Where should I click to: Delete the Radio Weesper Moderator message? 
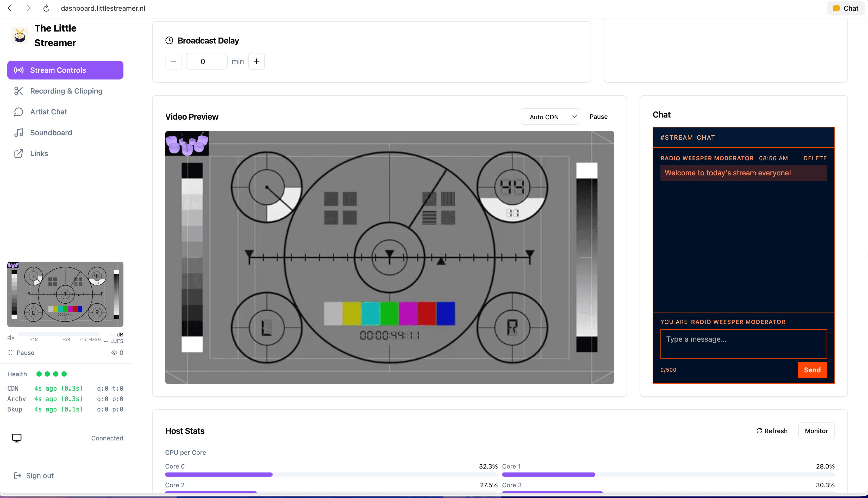[x=815, y=158]
